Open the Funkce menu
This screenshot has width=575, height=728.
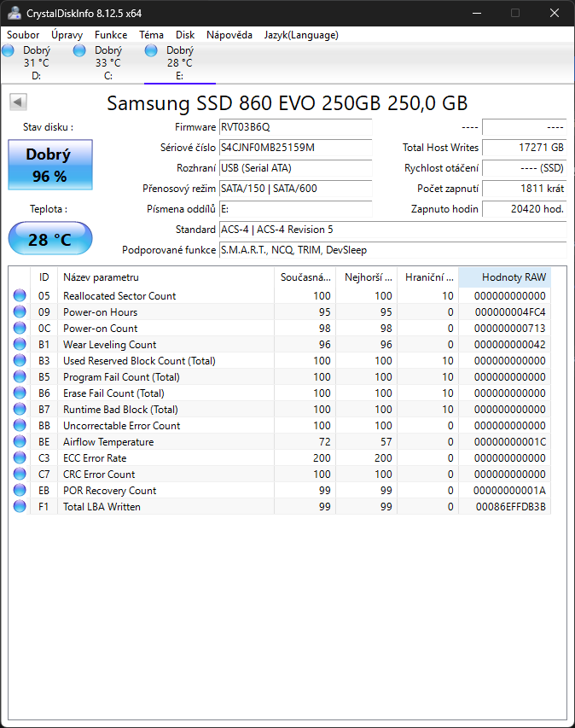pos(111,35)
